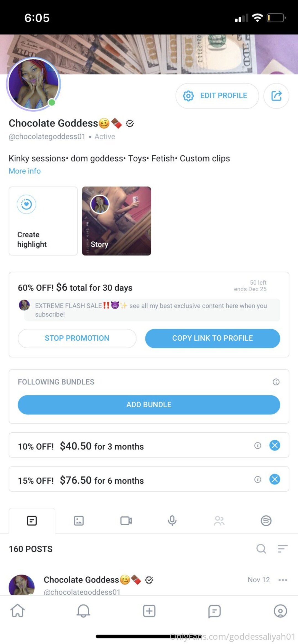Remove the $40.50 for 3 months bundle
This screenshot has width=298, height=644.
pos(275,445)
